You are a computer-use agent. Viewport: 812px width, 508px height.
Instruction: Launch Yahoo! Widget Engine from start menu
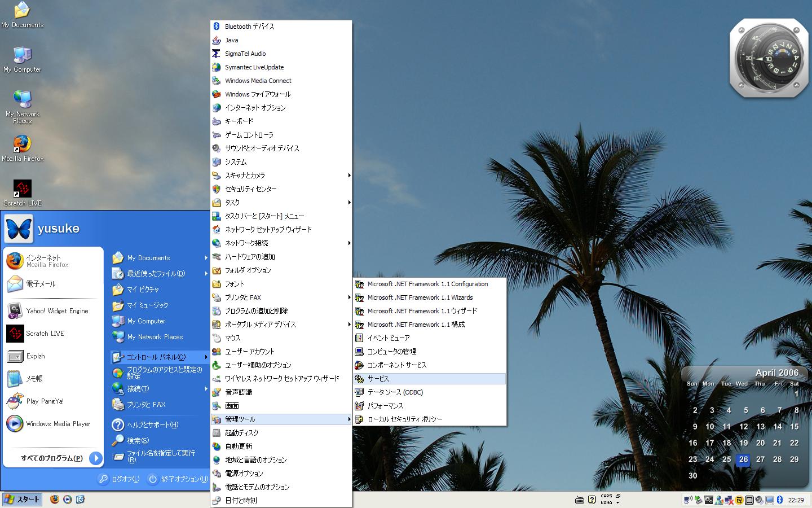[x=54, y=311]
